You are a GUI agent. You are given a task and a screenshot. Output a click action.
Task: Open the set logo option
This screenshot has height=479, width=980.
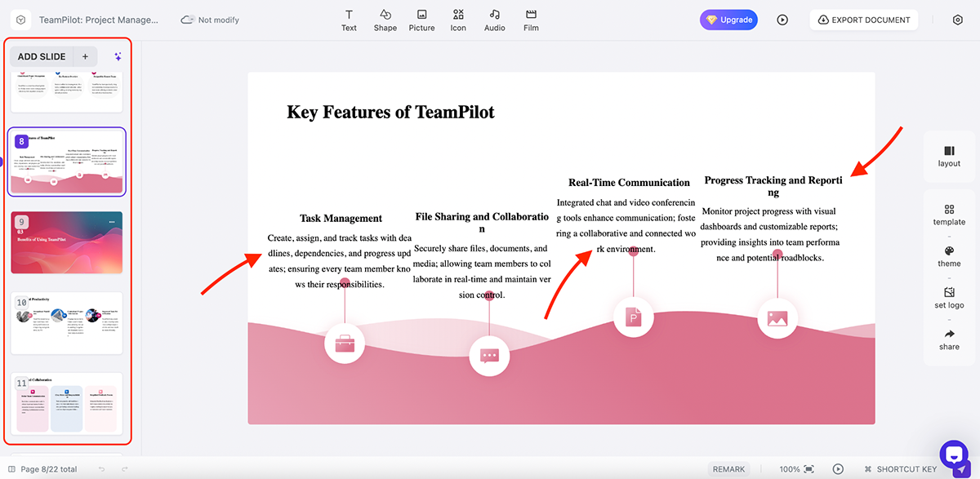(948, 298)
